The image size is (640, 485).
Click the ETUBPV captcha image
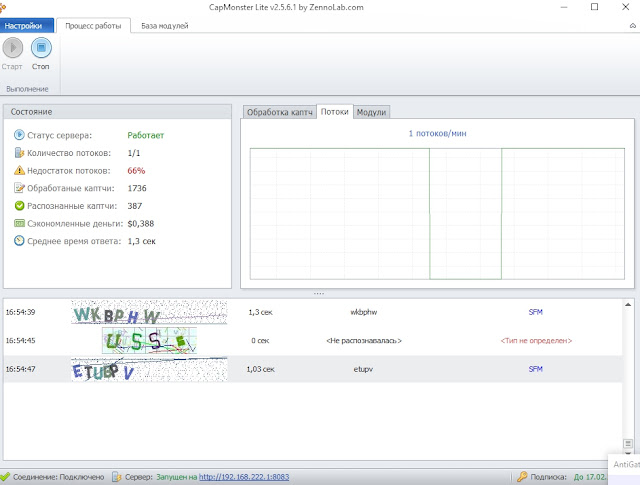click(149, 369)
